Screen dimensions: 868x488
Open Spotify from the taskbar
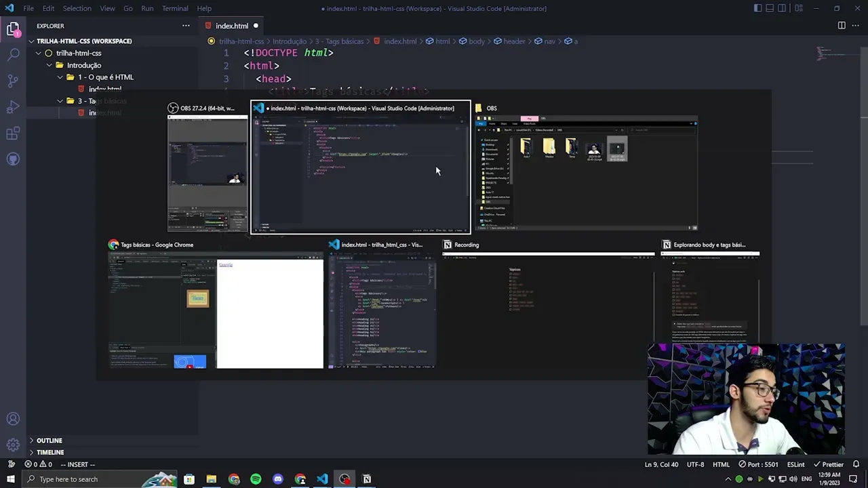pyautogui.click(x=256, y=479)
